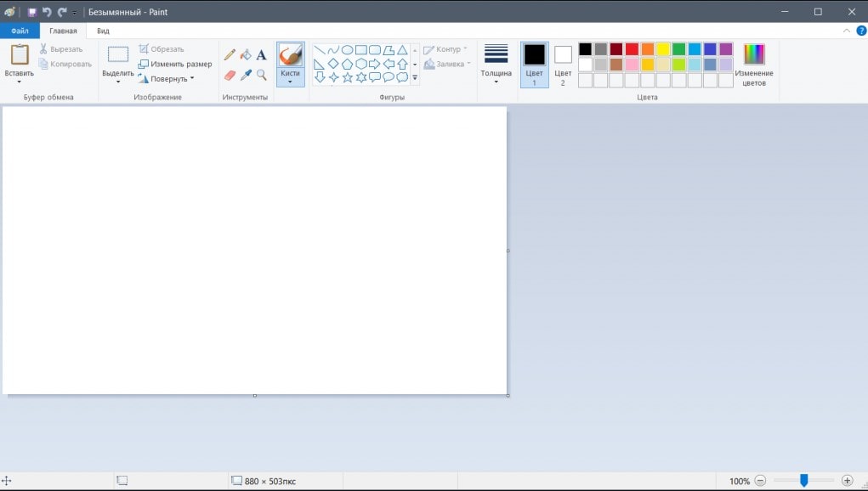Choose the Down arrow shape
Screen dimensions: 868x491
(x=320, y=77)
